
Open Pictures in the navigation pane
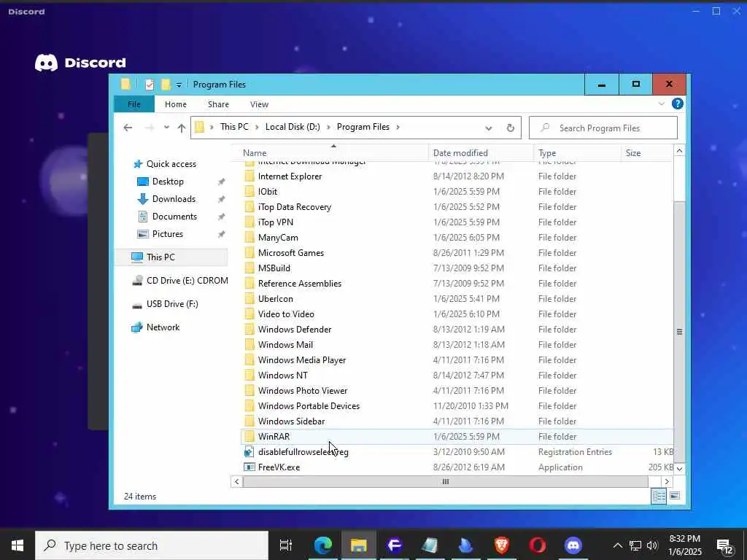point(167,234)
